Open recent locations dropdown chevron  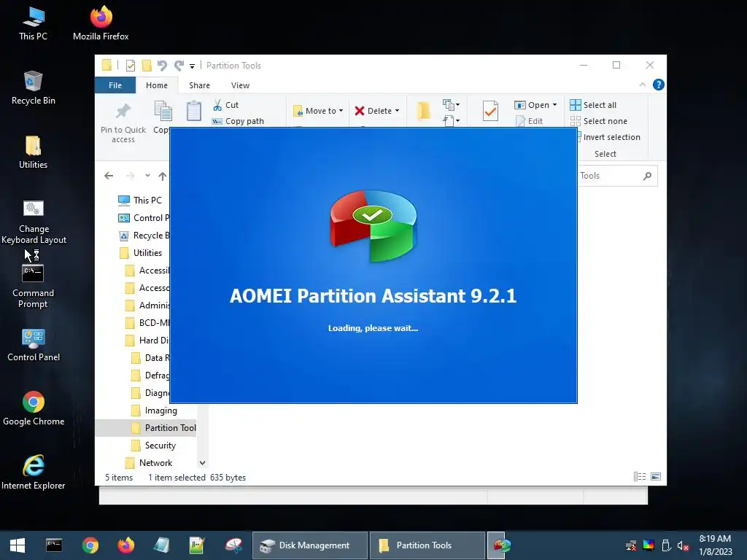(147, 176)
